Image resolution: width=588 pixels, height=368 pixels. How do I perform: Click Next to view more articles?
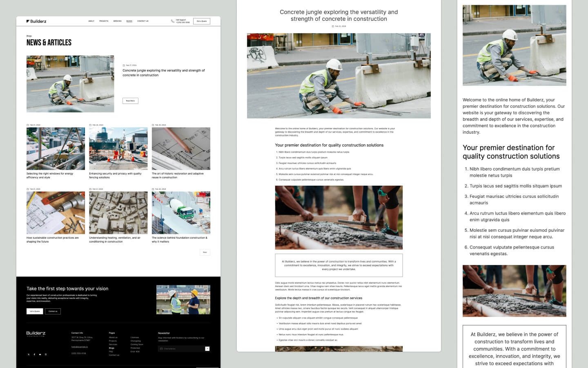(x=205, y=252)
